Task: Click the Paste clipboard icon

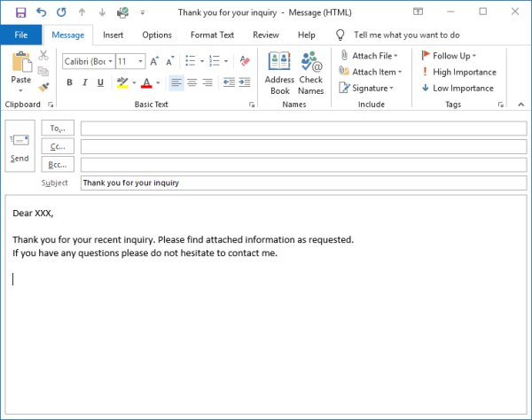Action: (21, 62)
